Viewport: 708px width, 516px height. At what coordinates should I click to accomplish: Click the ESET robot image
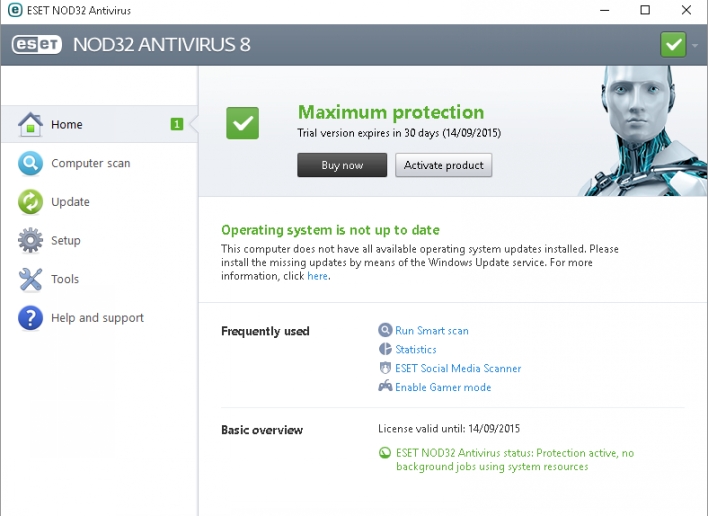(642, 131)
